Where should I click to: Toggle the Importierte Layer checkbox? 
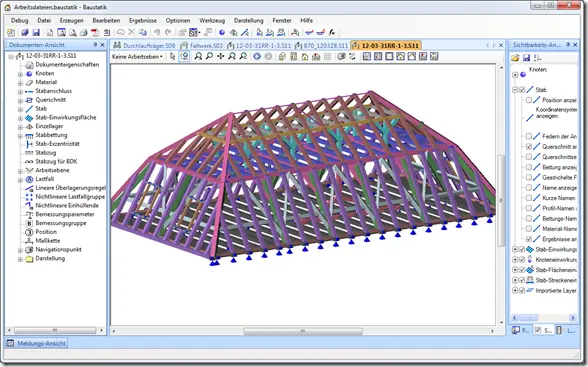click(x=522, y=291)
